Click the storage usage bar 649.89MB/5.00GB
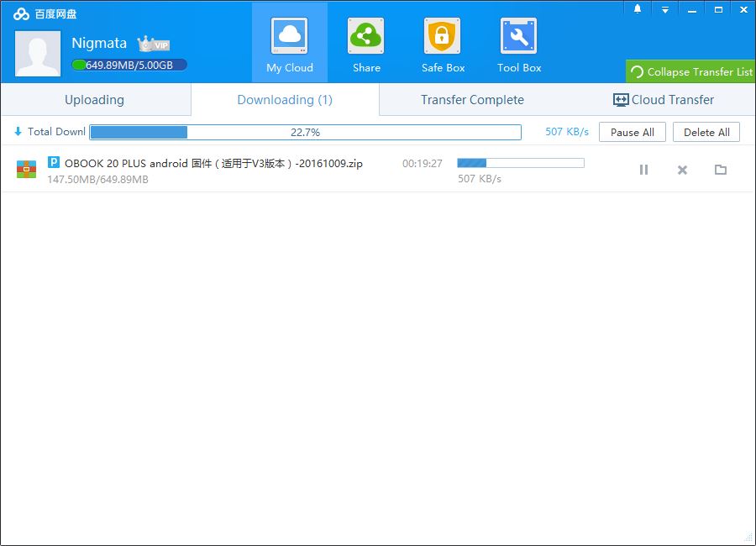This screenshot has width=756, height=546. (x=129, y=66)
